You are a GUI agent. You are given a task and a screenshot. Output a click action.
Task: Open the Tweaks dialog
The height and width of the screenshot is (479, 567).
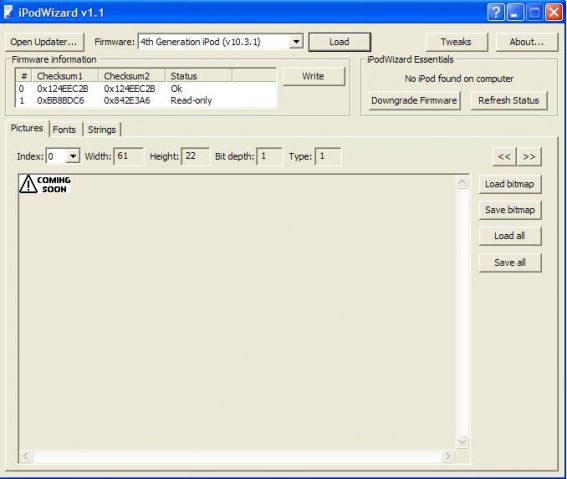(456, 42)
